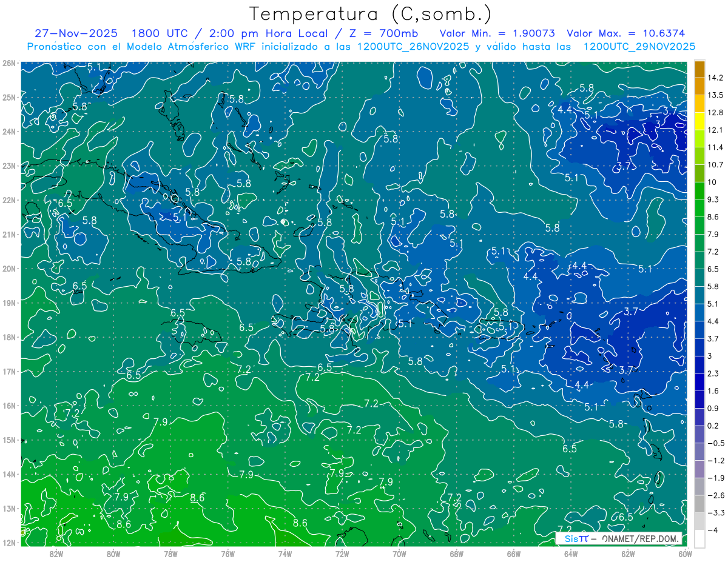728x562 pixels.
Task: Click the 12.1 color scale label
Action: 715,130
